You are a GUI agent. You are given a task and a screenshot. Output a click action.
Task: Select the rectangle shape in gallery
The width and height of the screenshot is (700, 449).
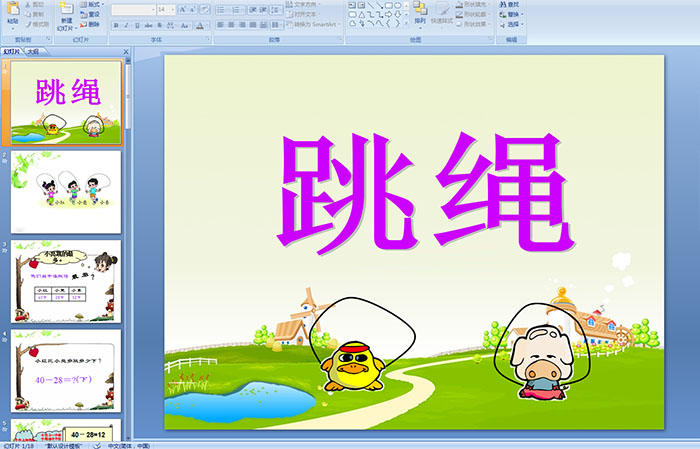point(389,5)
